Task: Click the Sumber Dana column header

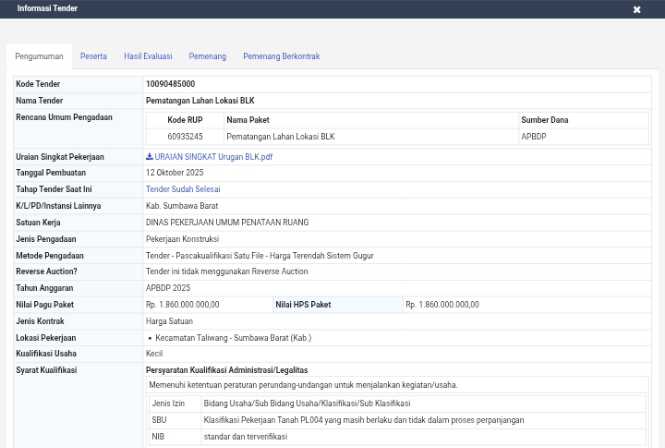Action: pyautogui.click(x=545, y=120)
